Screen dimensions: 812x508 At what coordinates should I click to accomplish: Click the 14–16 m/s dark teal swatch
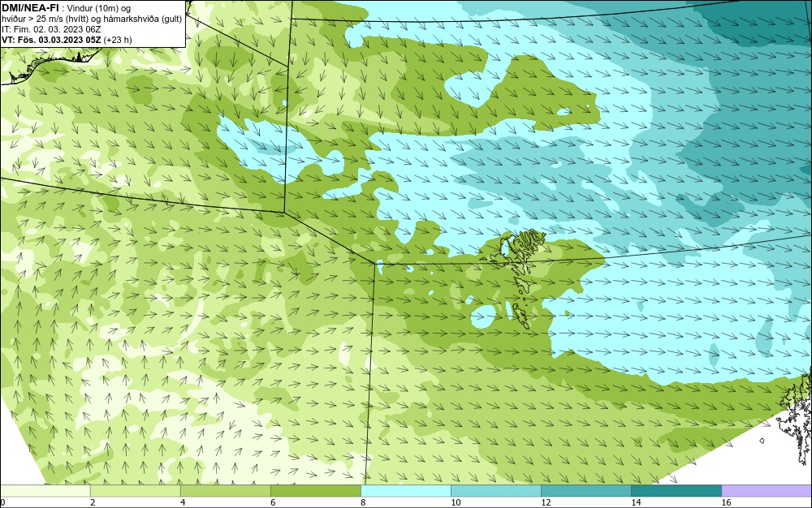pos(676,490)
